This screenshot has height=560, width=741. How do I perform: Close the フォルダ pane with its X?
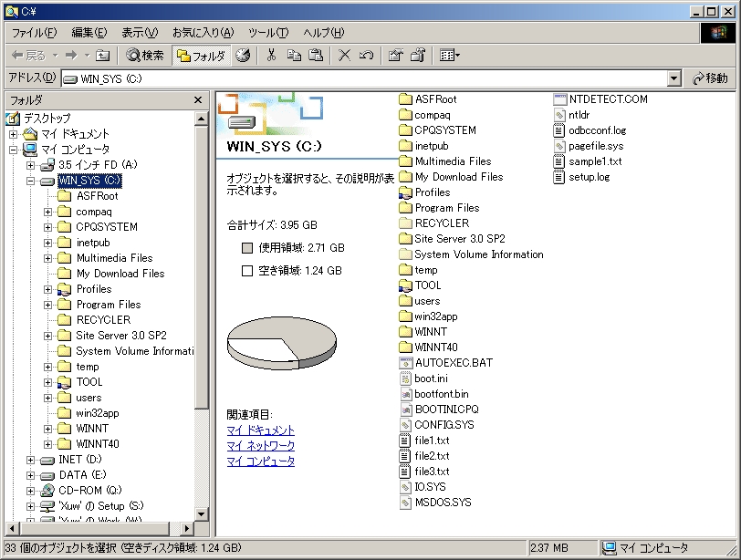tap(198, 99)
